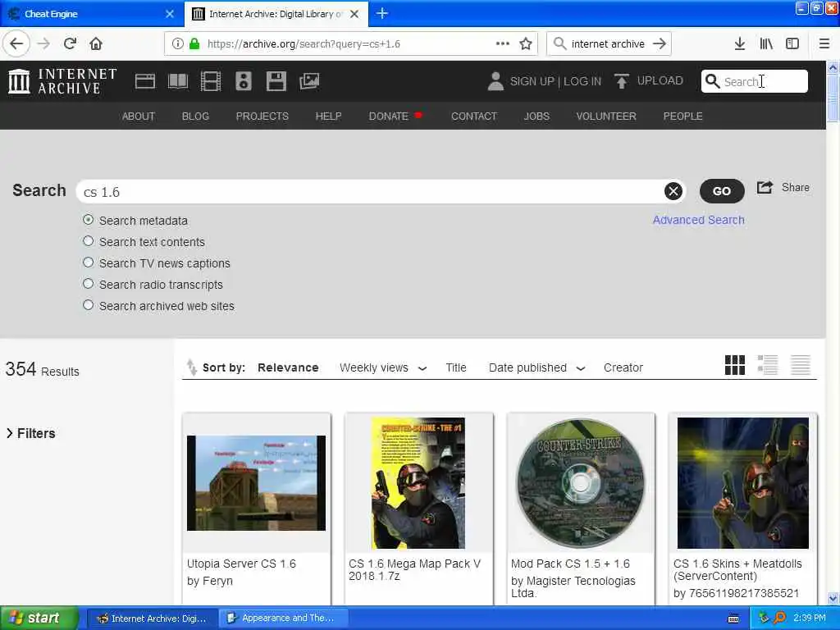This screenshot has width=840, height=630.
Task: Clear the cs 1.6 search query
Action: coord(673,191)
